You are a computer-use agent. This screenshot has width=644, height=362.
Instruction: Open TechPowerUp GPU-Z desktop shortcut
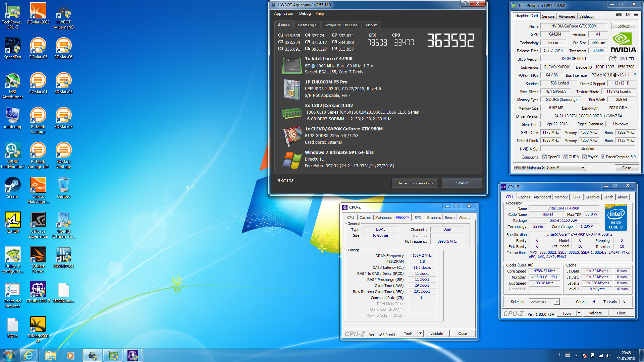tap(12, 15)
